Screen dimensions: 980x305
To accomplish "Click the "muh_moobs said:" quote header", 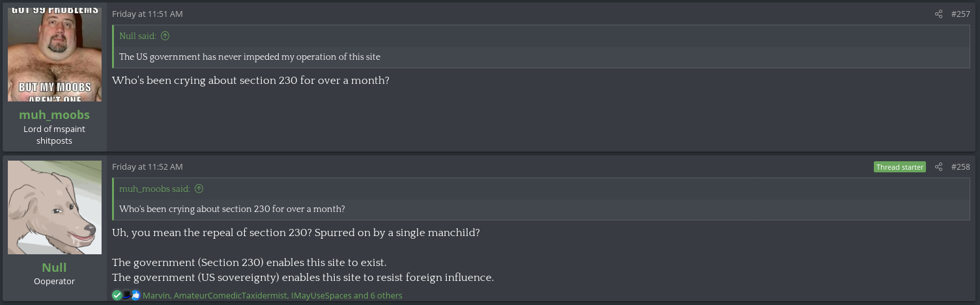I will coord(154,189).
